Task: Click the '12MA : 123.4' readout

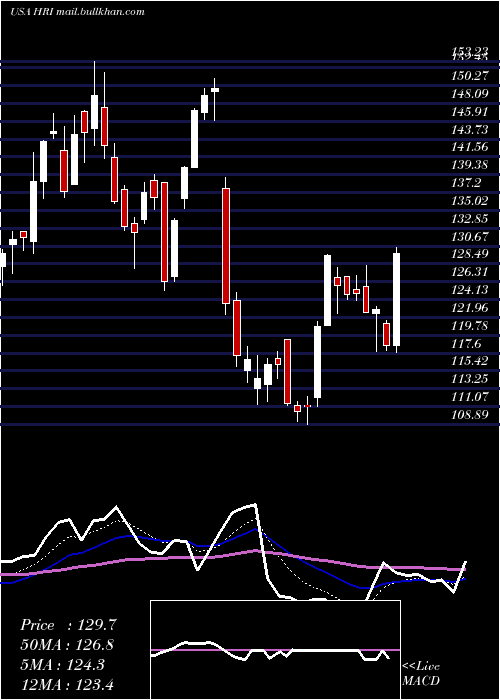Action: (67, 684)
